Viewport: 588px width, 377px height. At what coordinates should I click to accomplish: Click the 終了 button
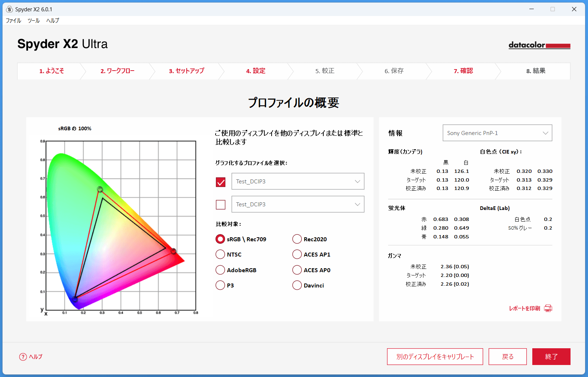[551, 357]
